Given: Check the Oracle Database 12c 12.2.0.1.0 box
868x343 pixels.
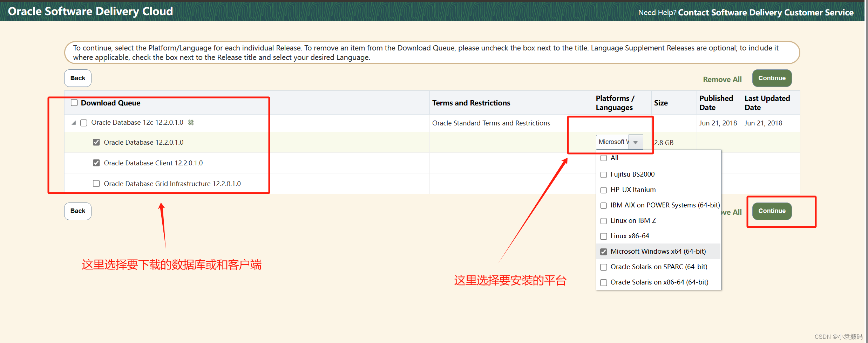Looking at the screenshot, I should [x=84, y=123].
